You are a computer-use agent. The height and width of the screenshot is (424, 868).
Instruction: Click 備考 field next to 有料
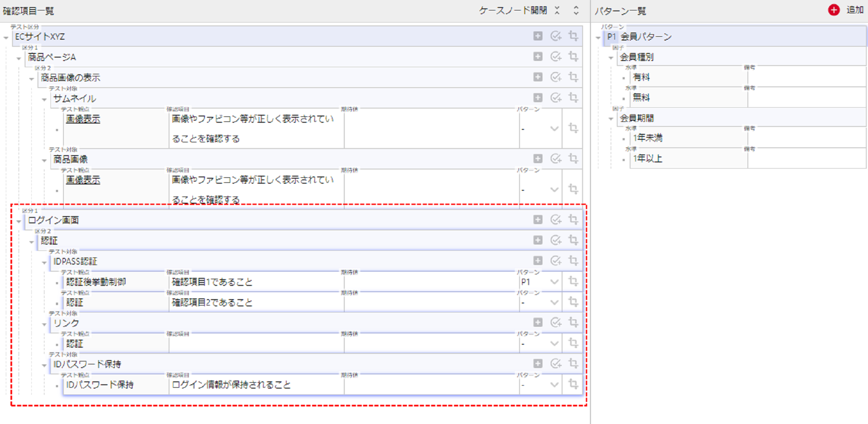807,77
